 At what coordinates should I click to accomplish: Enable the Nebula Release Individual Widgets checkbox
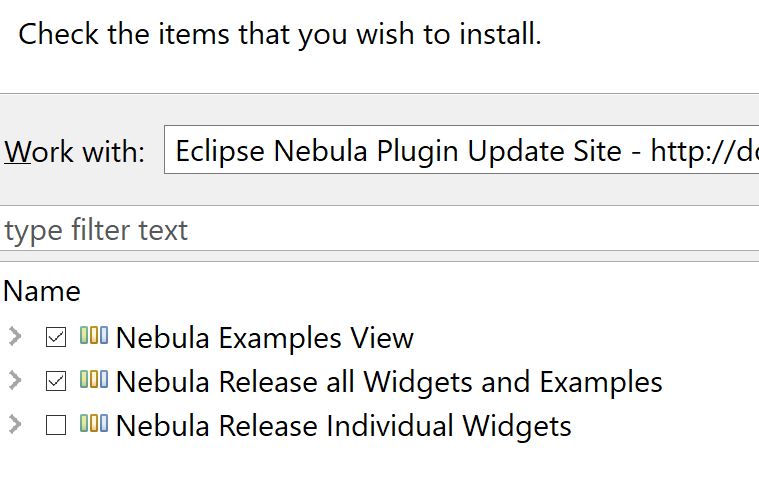[x=56, y=425]
